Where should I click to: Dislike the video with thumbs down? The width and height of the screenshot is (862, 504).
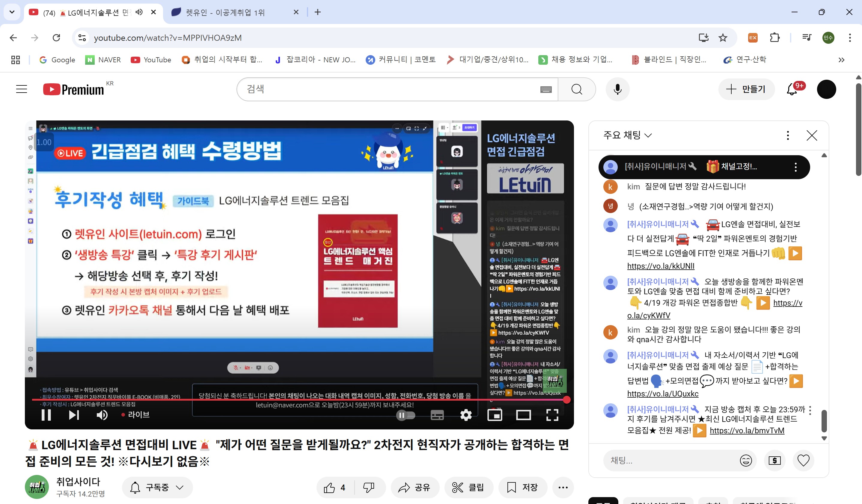(x=368, y=487)
